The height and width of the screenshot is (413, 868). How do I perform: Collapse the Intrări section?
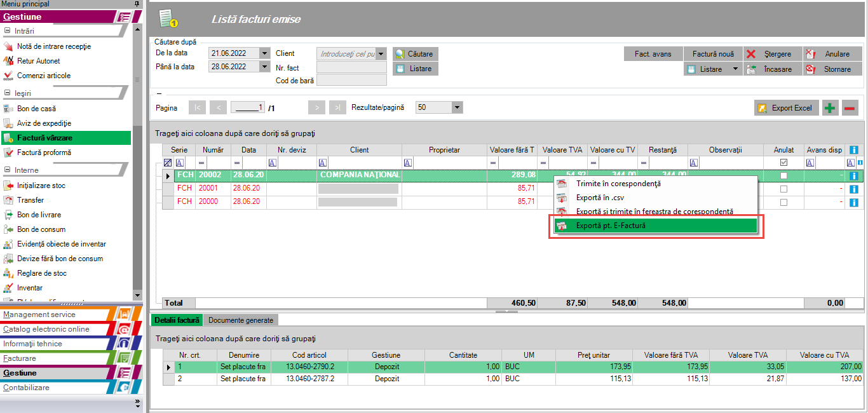tap(8, 30)
